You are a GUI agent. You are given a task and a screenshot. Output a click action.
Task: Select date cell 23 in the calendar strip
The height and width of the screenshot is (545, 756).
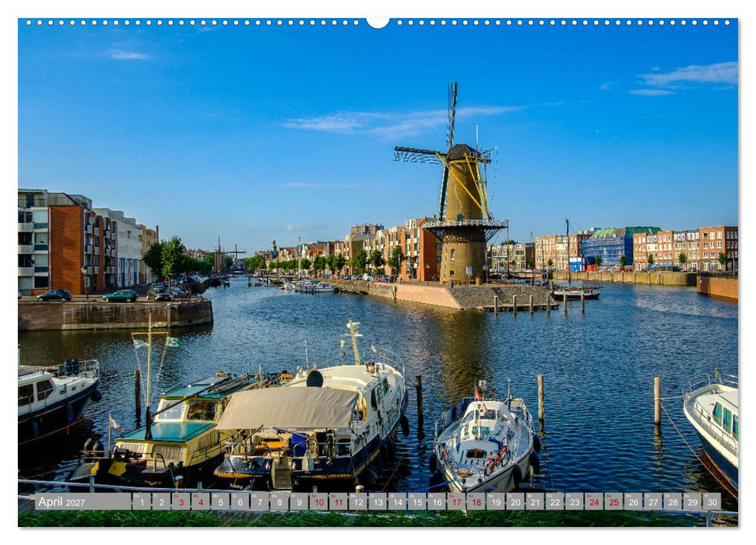click(x=575, y=501)
